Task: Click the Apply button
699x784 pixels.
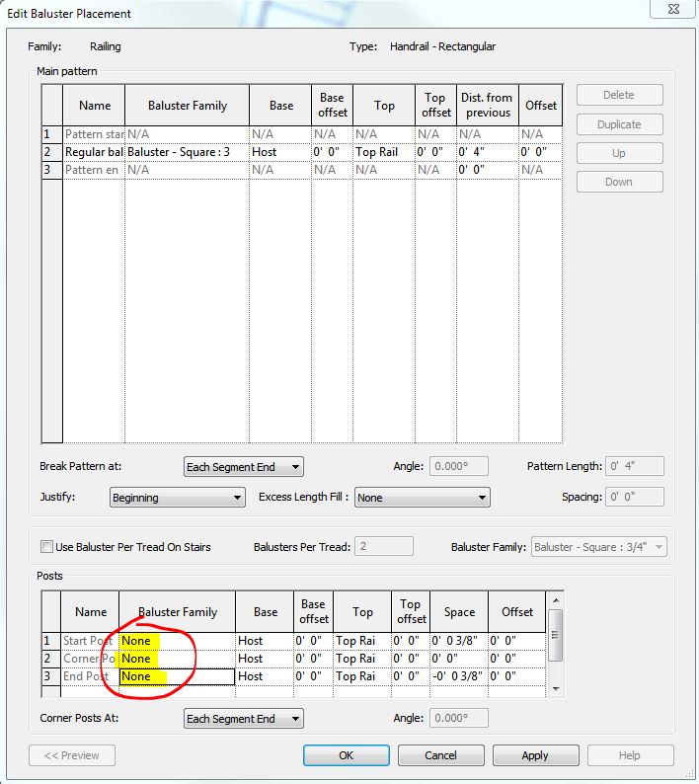Action: click(x=535, y=755)
